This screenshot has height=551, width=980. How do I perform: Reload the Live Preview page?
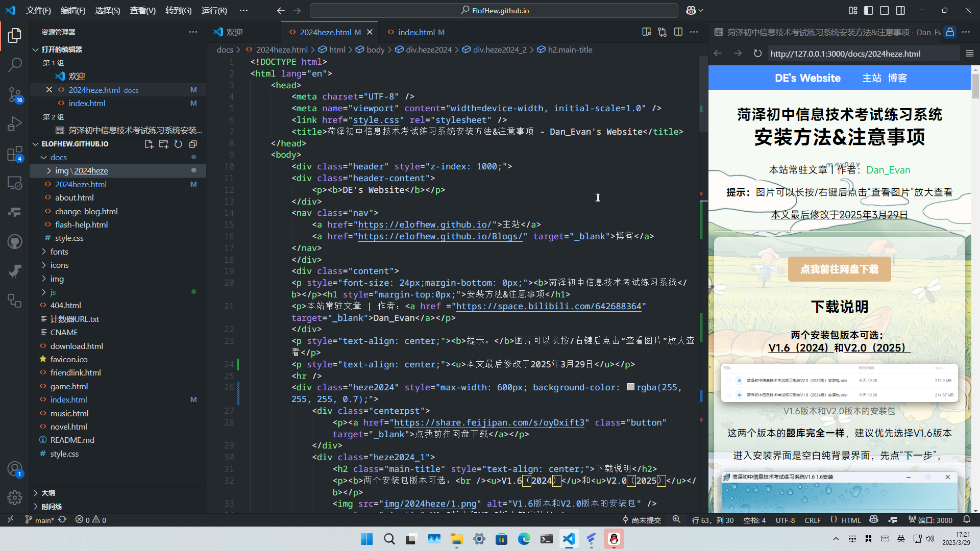(x=757, y=53)
